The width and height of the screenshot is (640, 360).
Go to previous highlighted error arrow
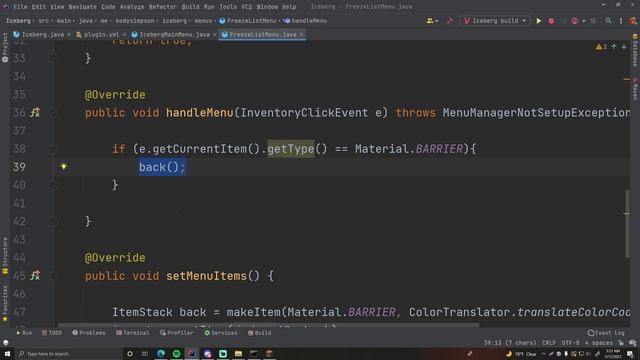click(x=614, y=47)
